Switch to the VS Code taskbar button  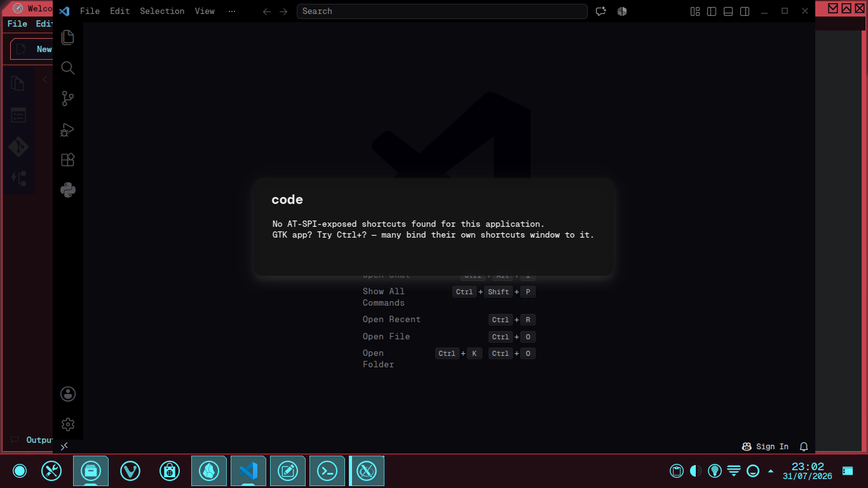coord(248,471)
